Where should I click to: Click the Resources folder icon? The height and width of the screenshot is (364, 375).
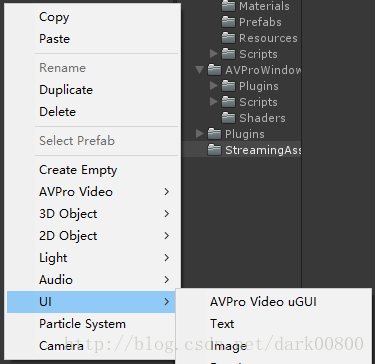click(228, 38)
